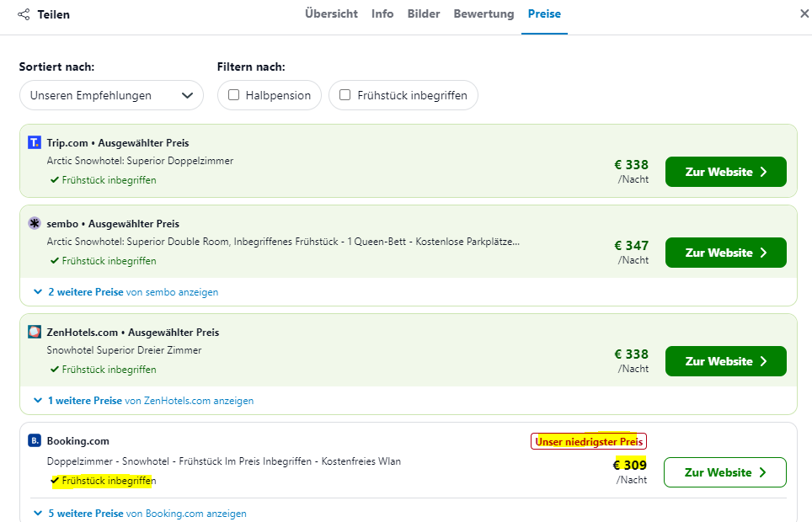812x522 pixels.
Task: Click Snowhotel Superior Dreier Zimmer room text
Action: 125,350
